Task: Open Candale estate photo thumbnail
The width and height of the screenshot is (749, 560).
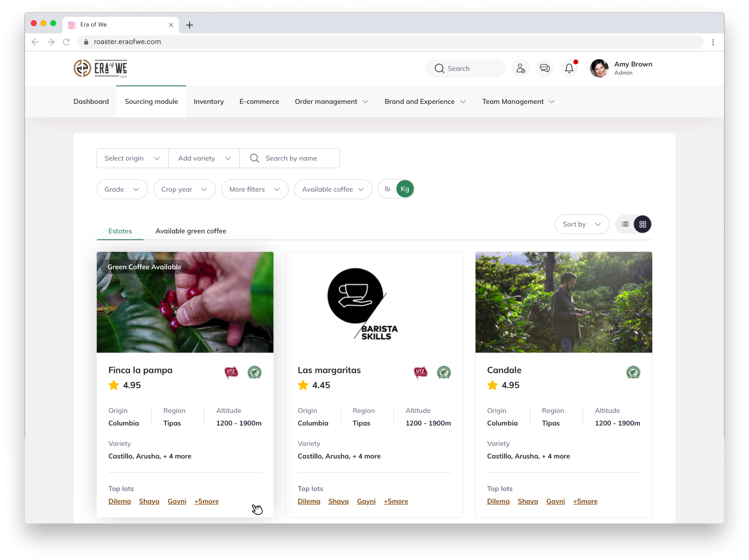Action: pyautogui.click(x=563, y=302)
